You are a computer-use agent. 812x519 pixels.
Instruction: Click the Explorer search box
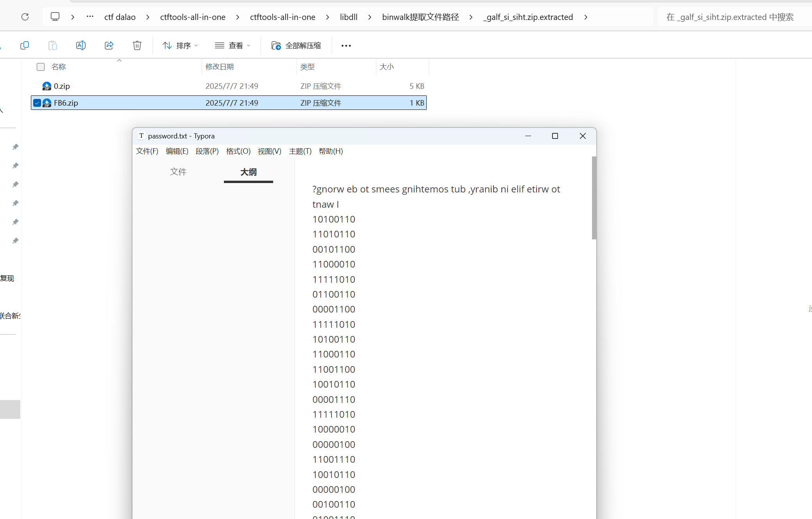click(x=735, y=17)
